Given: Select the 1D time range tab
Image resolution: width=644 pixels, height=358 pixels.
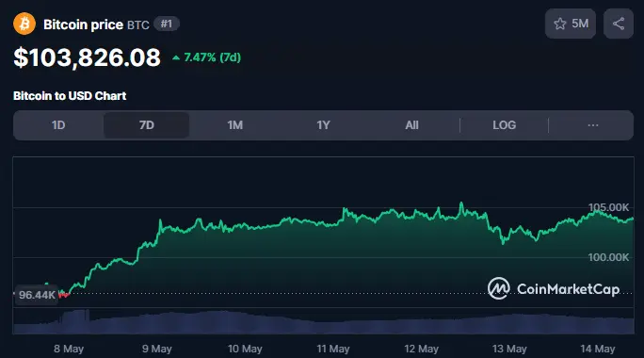Looking at the screenshot, I should [58, 125].
